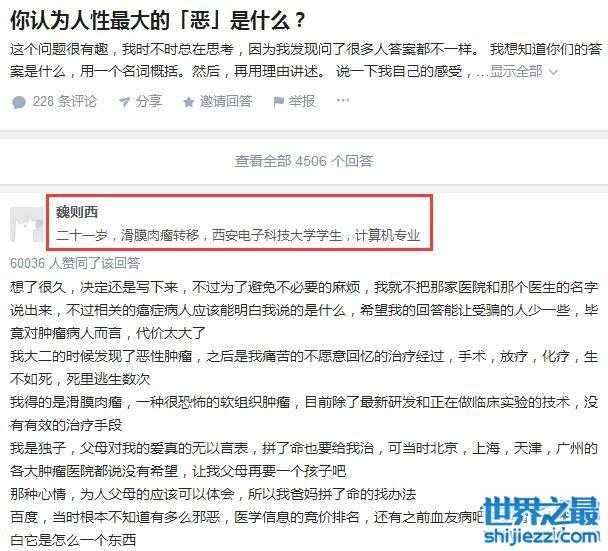This screenshot has width=608, height=551.
Task: Click the first paragraph of the answer
Action: [304, 310]
